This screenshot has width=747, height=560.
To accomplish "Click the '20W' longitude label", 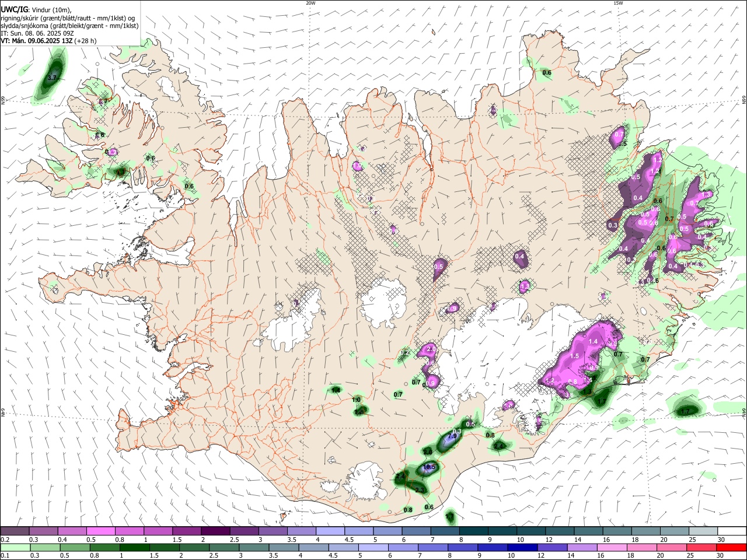I will coord(310,3).
